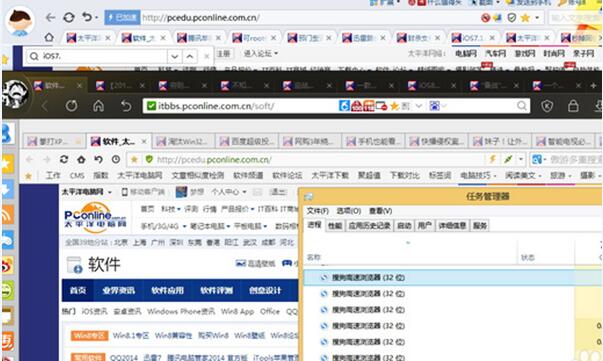Click orange RSS icon in left sidebar

tap(7, 215)
